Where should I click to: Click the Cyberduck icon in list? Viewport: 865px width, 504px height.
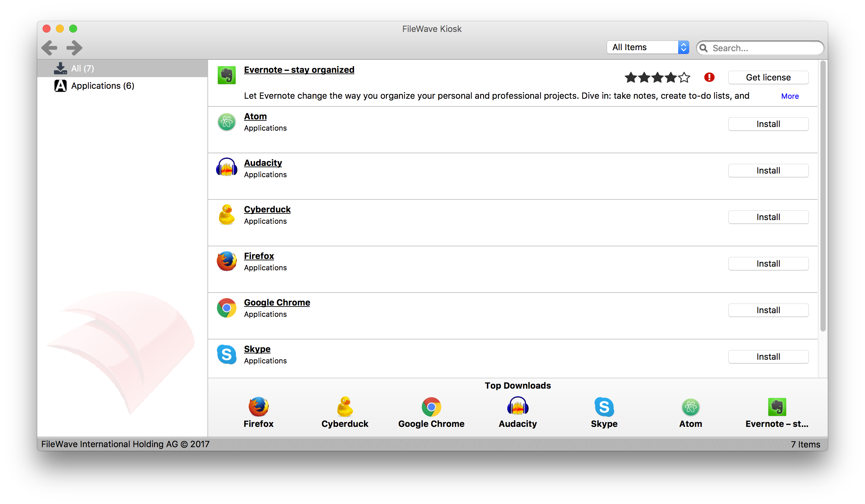pos(226,214)
